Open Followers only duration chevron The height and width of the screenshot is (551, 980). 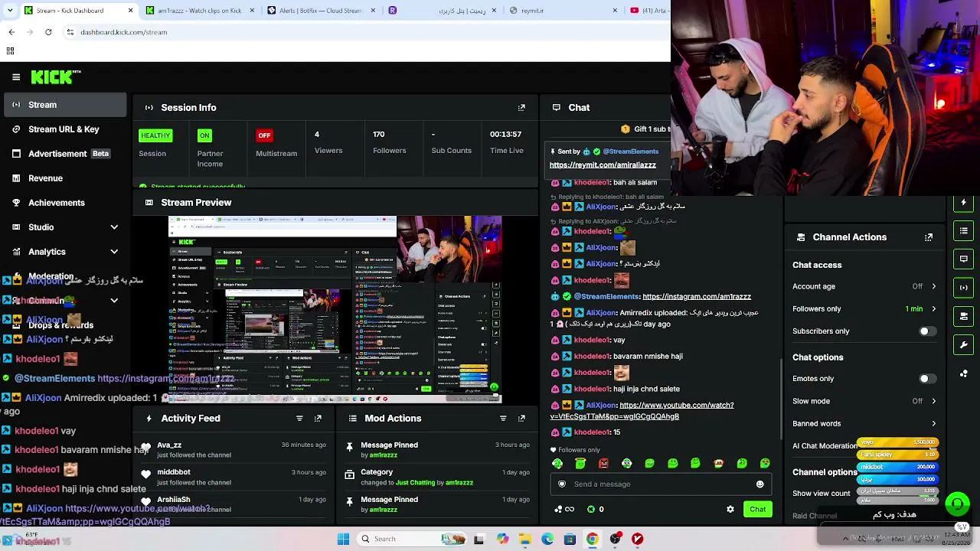pyautogui.click(x=933, y=308)
